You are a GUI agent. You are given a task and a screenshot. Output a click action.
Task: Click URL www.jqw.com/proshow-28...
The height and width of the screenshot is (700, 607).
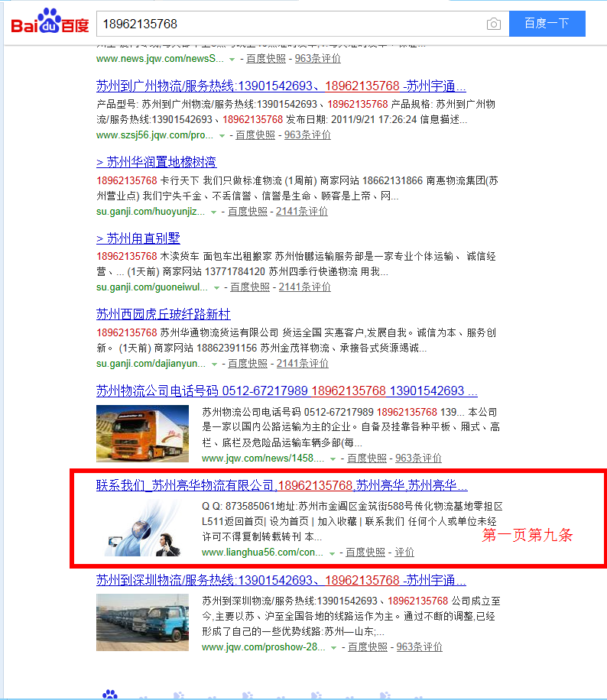pyautogui.click(x=263, y=647)
